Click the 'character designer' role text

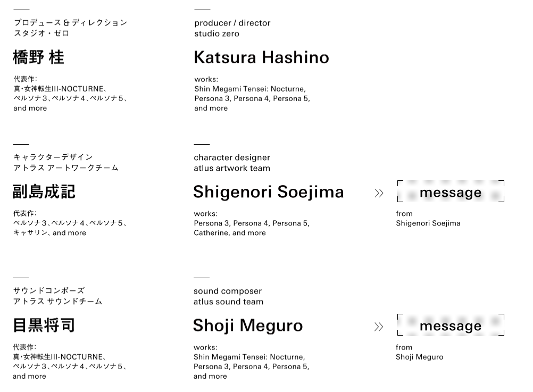click(231, 157)
